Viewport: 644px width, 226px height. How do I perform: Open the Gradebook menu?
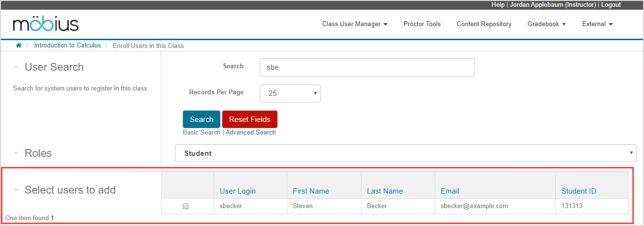(x=546, y=24)
